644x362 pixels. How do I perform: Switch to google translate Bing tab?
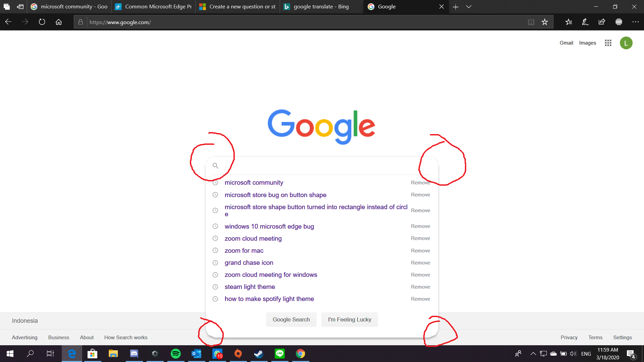[x=322, y=7]
